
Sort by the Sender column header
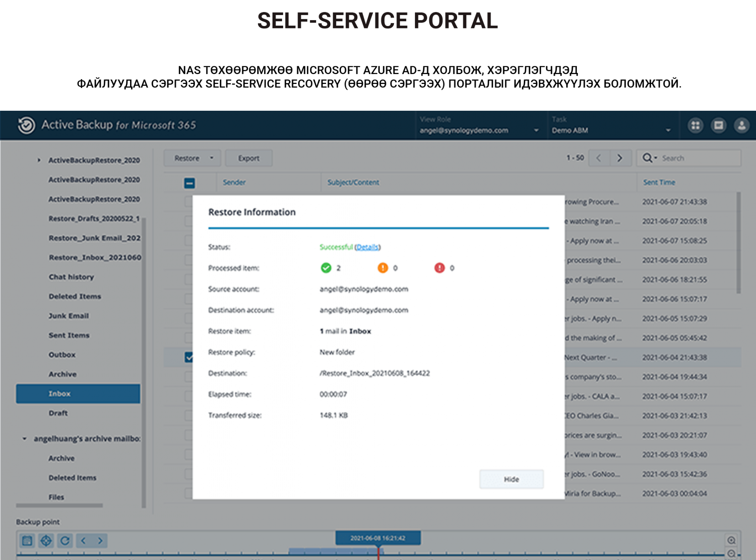pos(234,182)
